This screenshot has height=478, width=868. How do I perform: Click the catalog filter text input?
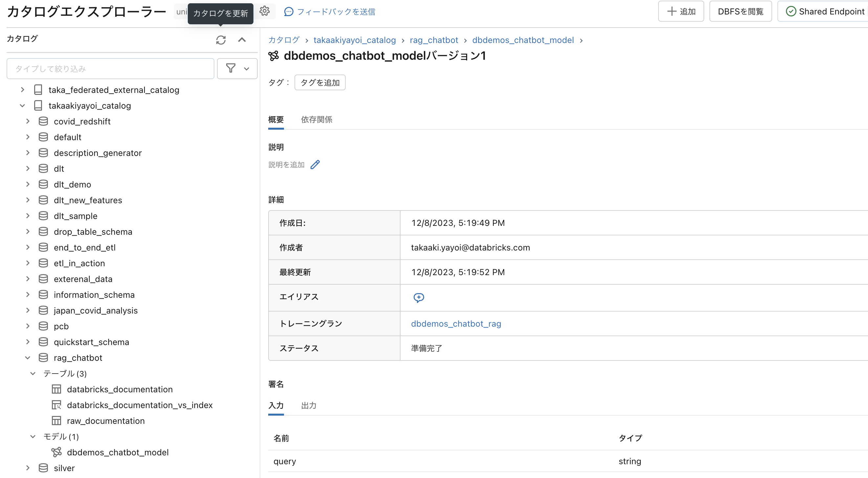(x=111, y=69)
